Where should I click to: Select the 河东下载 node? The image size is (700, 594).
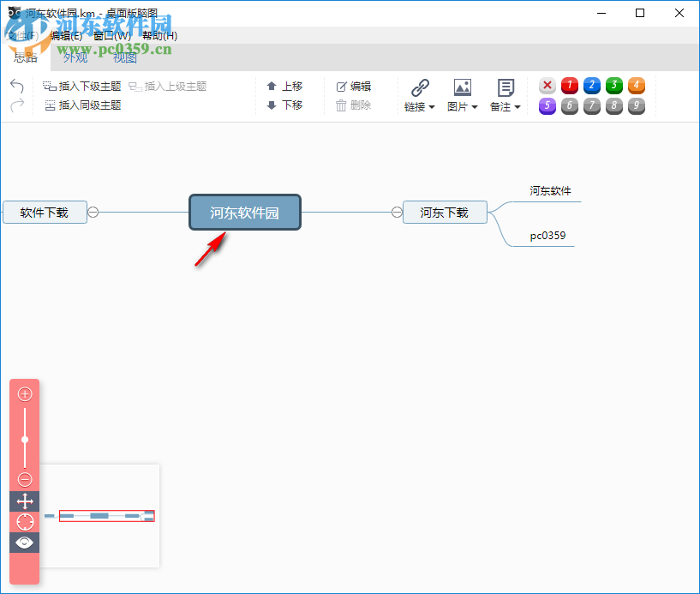point(445,213)
